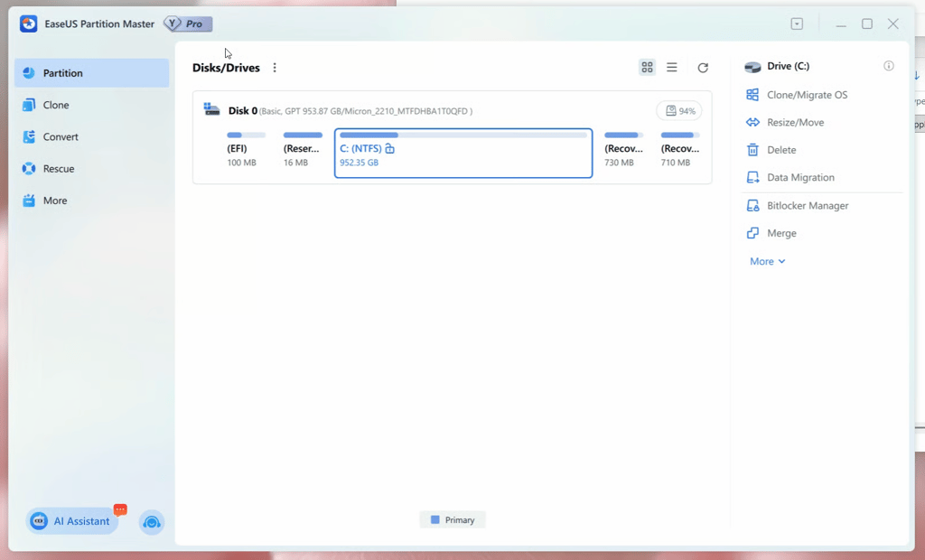Open the Partition section in sidebar
The image size is (925, 560).
coord(91,73)
